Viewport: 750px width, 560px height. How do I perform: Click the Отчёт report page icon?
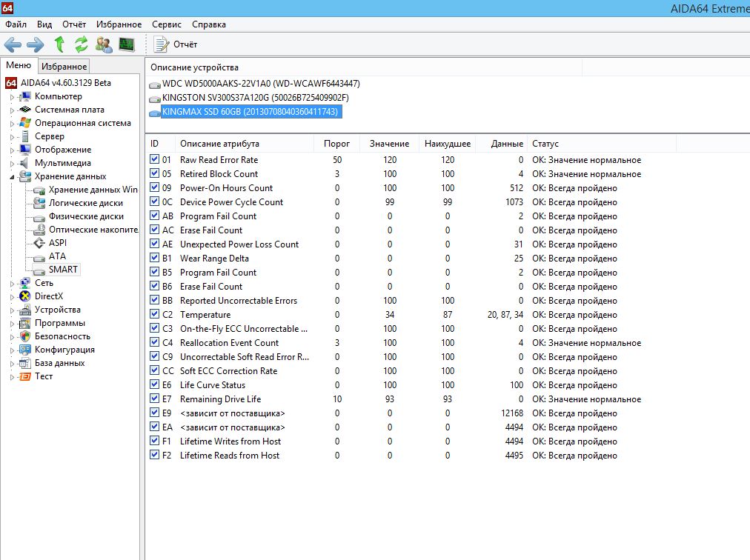click(162, 44)
